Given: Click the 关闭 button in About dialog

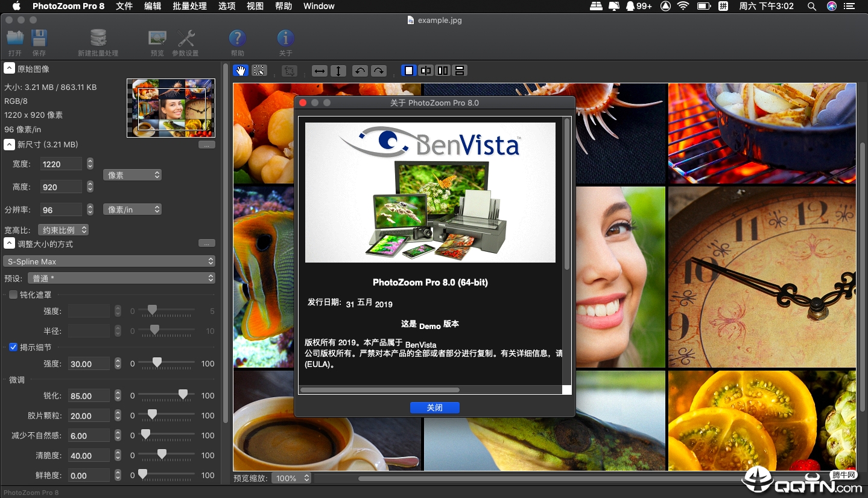Looking at the screenshot, I should [435, 407].
